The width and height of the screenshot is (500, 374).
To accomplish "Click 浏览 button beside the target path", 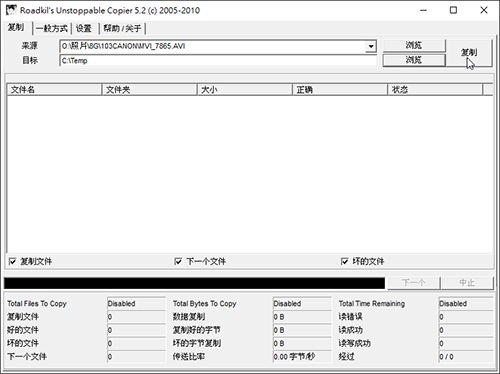I will pos(414,60).
